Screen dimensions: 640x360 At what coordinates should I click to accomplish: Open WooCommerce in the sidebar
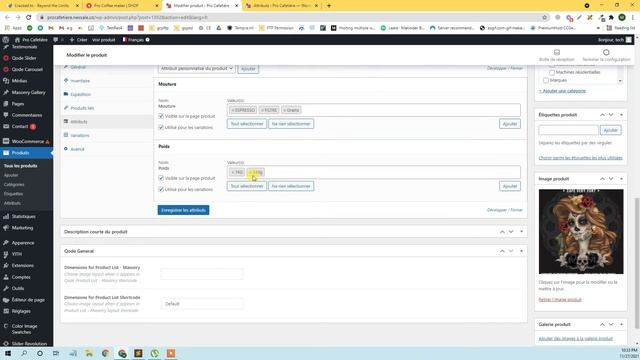27,141
